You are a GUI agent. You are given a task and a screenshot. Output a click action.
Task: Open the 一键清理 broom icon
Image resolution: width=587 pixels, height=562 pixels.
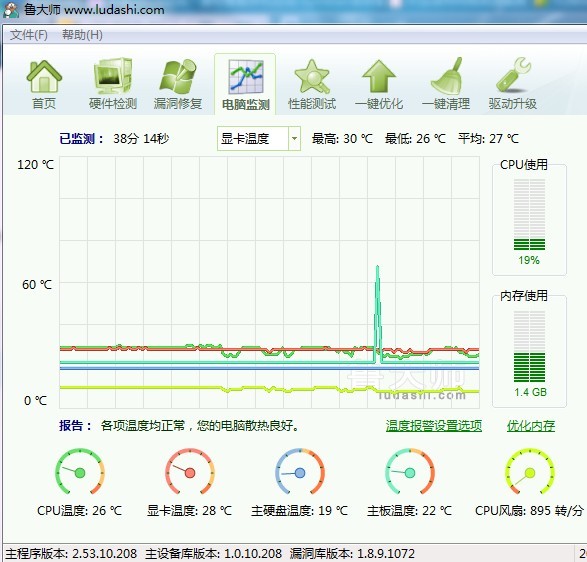click(446, 76)
